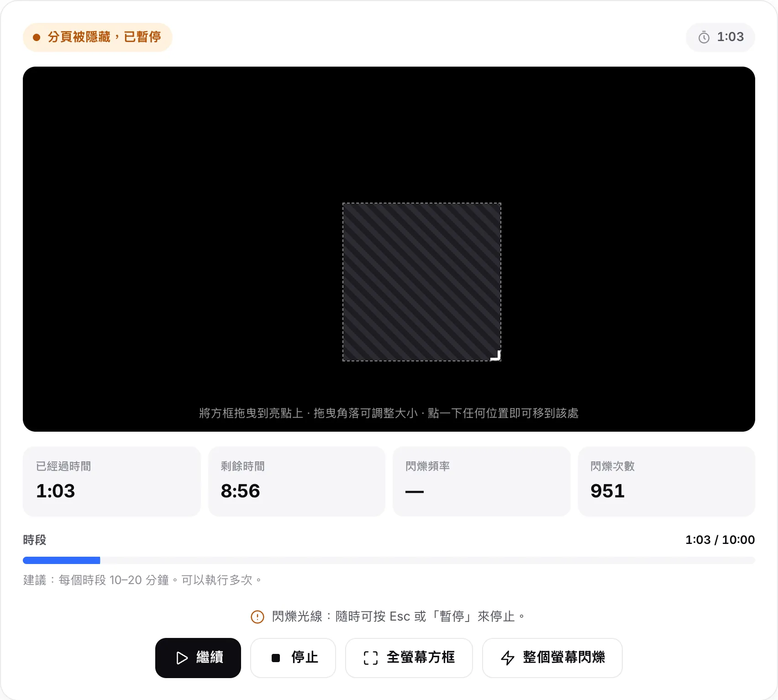Click the 整個螢幕閃爍 button

click(x=552, y=658)
